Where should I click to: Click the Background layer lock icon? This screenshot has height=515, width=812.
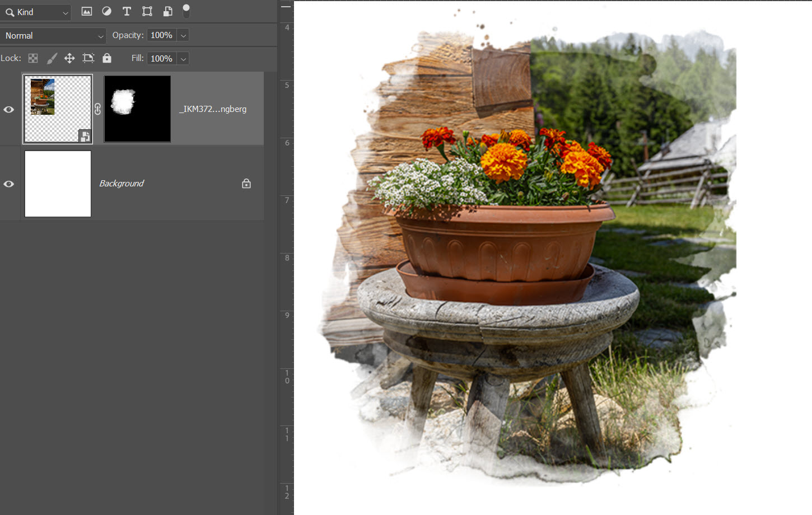click(246, 184)
